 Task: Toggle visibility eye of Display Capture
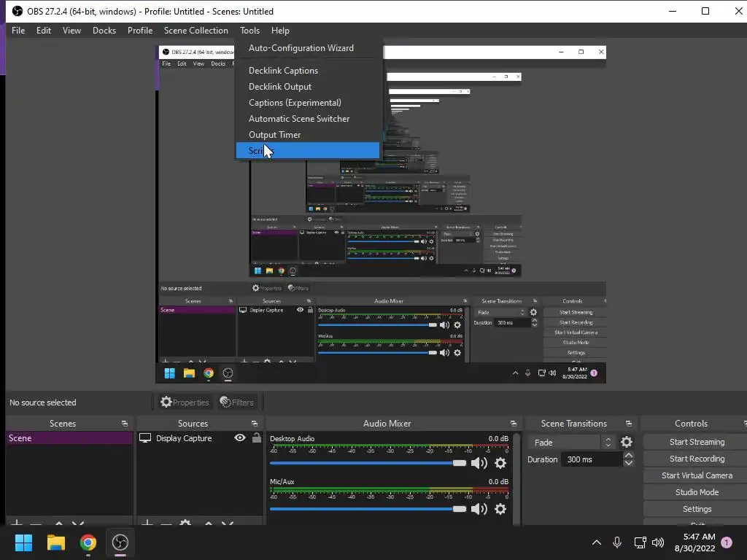pyautogui.click(x=240, y=437)
